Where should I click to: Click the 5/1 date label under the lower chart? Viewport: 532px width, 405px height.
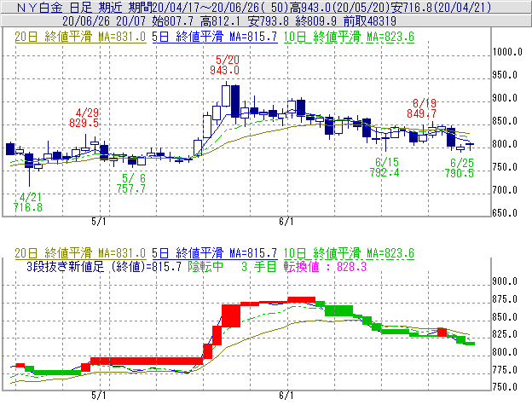tap(99, 396)
